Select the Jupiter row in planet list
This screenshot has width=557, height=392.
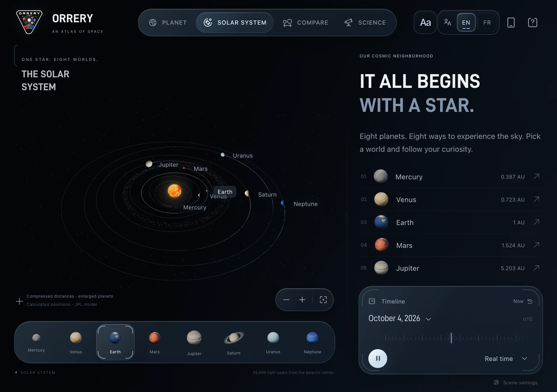point(450,268)
